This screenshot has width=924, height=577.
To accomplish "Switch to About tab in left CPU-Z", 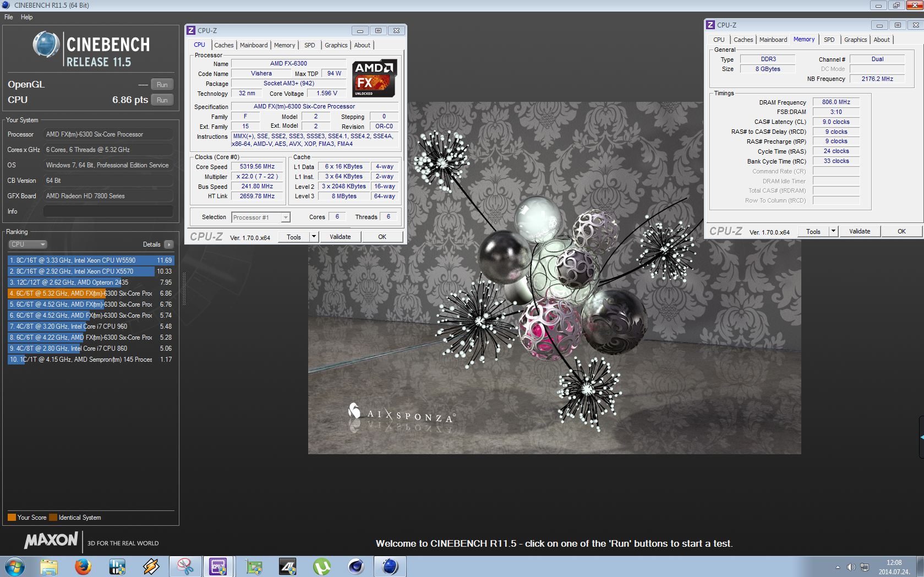I will point(362,45).
